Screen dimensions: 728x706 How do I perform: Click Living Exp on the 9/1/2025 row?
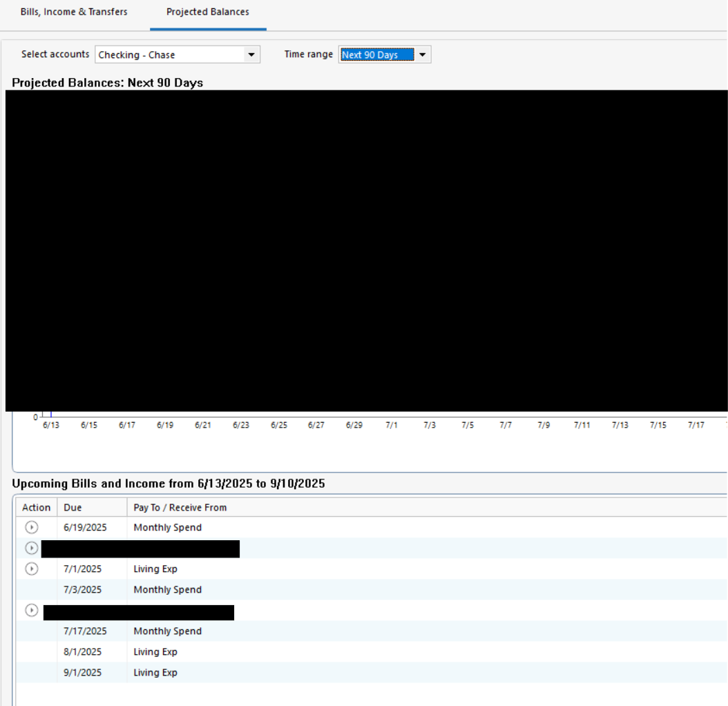click(x=155, y=673)
